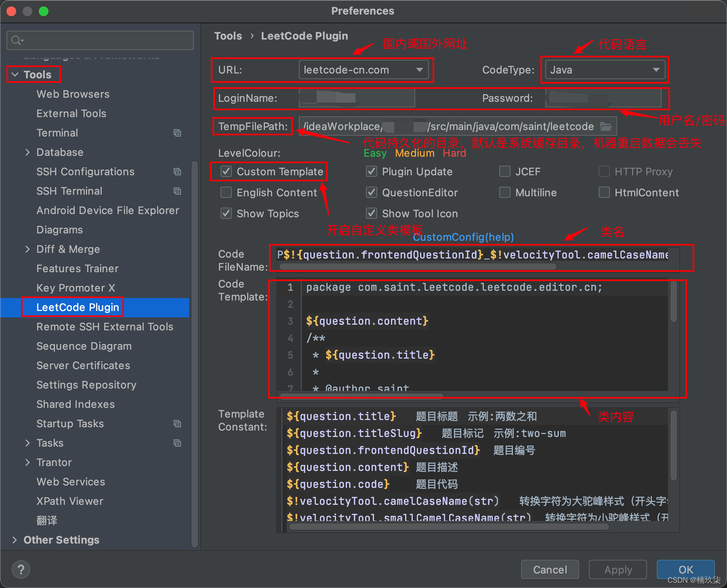Click the shared-settings icon beside SSH Configurations
This screenshot has width=727, height=588.
coord(177,171)
